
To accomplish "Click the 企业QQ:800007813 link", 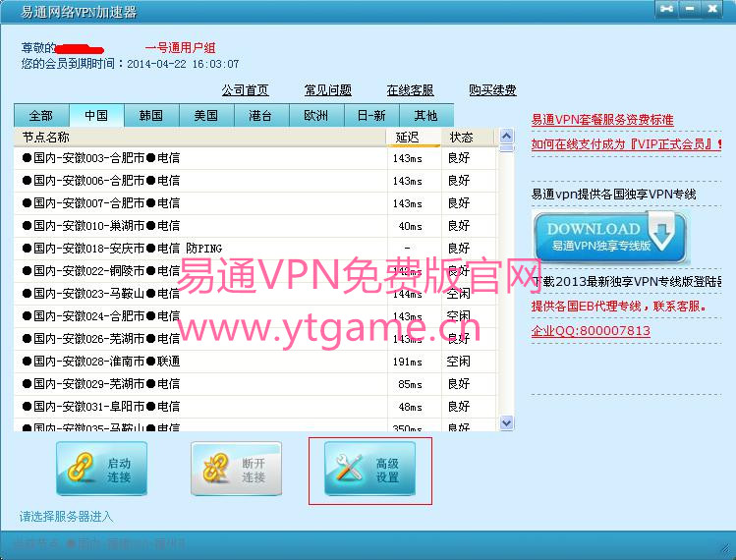I will pyautogui.click(x=591, y=331).
